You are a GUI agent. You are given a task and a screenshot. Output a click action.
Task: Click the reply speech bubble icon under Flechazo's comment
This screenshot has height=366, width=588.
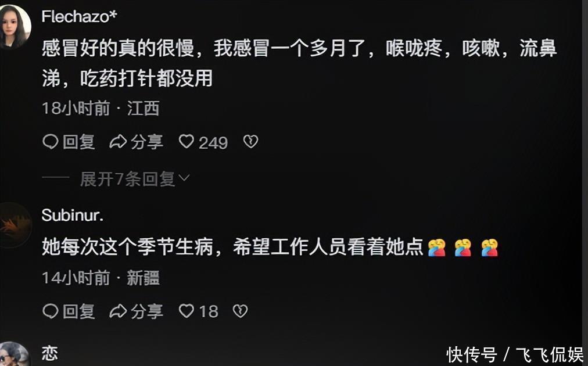(x=50, y=142)
